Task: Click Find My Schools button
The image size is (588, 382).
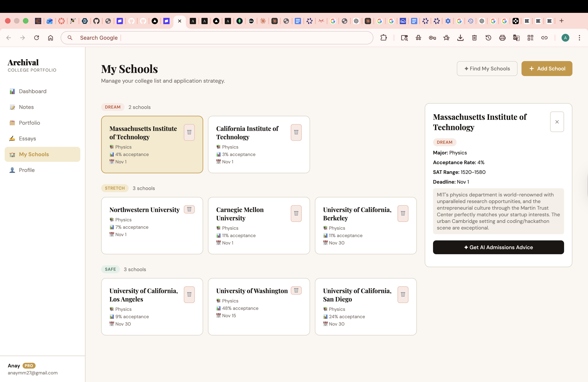Action: (487, 69)
